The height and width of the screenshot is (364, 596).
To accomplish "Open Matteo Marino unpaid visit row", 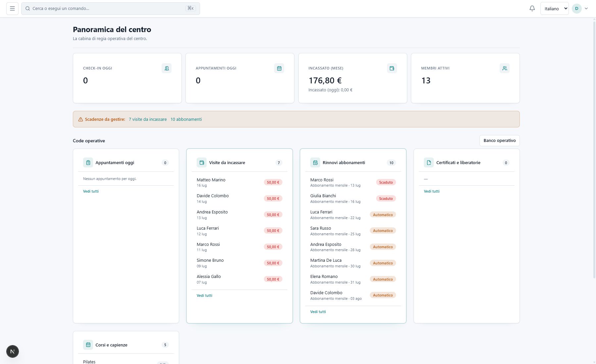I will pos(239,182).
